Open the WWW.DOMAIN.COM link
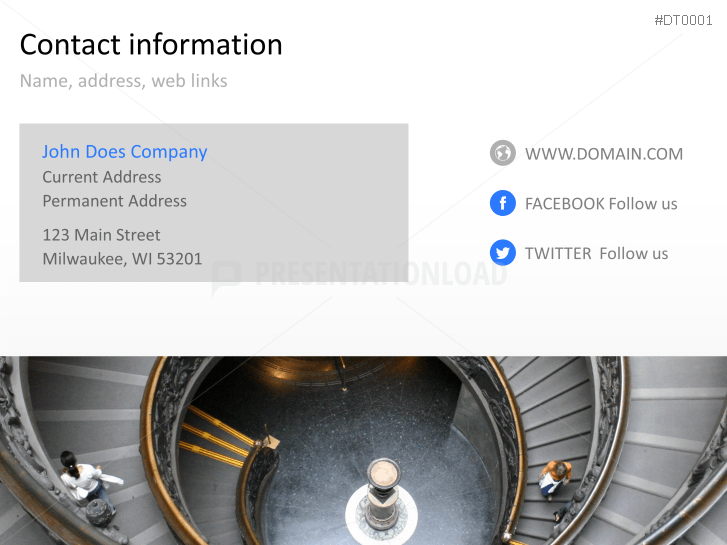Image resolution: width=727 pixels, height=545 pixels. [604, 154]
